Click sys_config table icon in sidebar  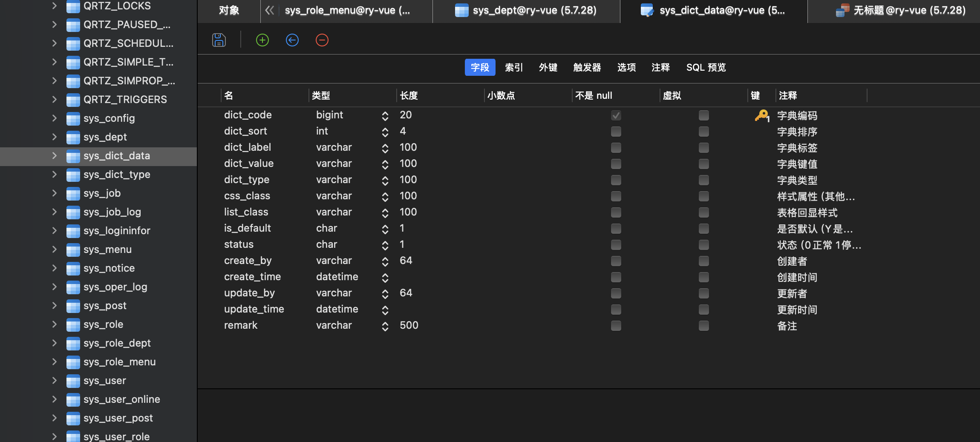73,119
